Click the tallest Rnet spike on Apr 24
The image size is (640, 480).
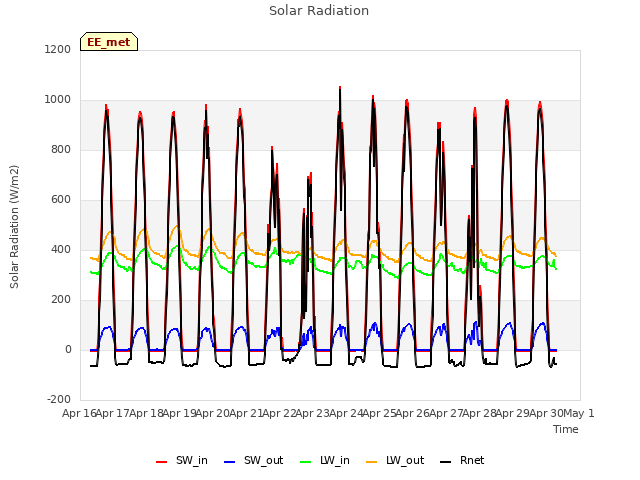click(x=340, y=91)
